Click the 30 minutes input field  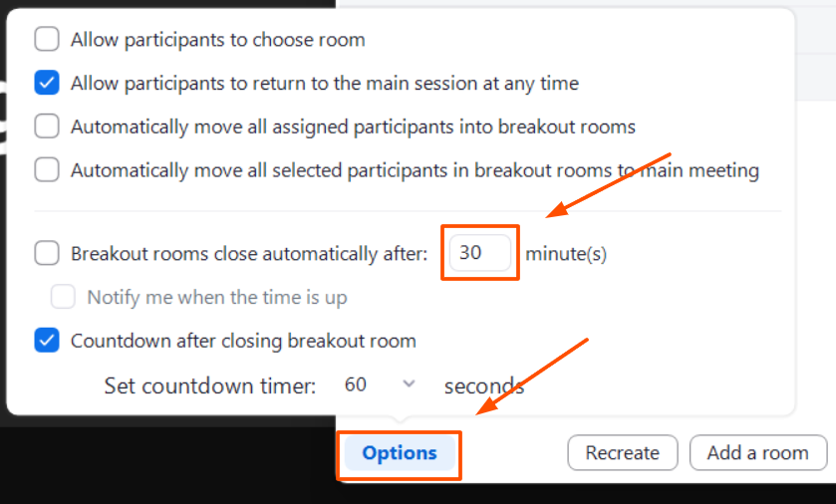click(x=479, y=253)
